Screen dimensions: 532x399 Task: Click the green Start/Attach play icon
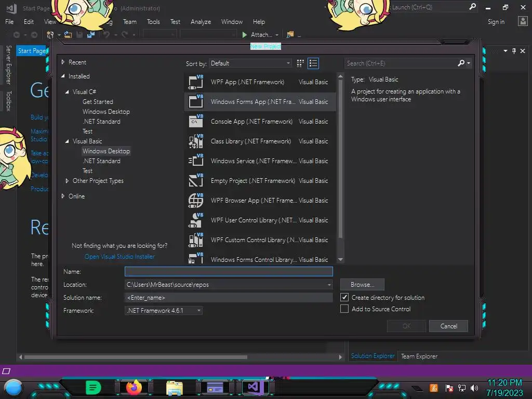click(244, 35)
